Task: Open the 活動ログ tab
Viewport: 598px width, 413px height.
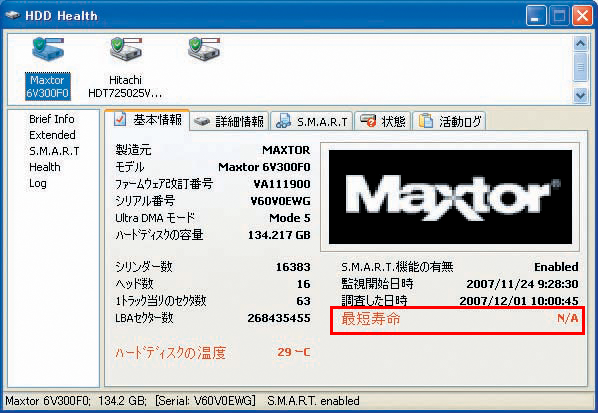Action: pyautogui.click(x=449, y=121)
